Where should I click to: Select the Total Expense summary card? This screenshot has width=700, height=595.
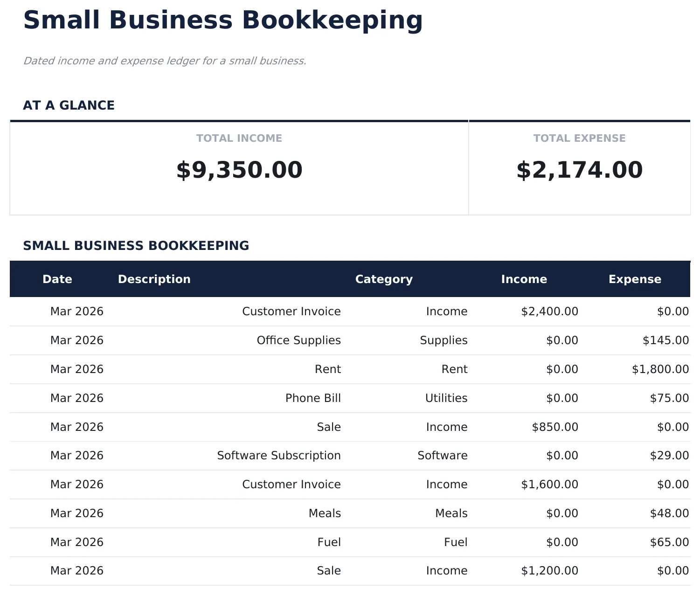coord(580,167)
